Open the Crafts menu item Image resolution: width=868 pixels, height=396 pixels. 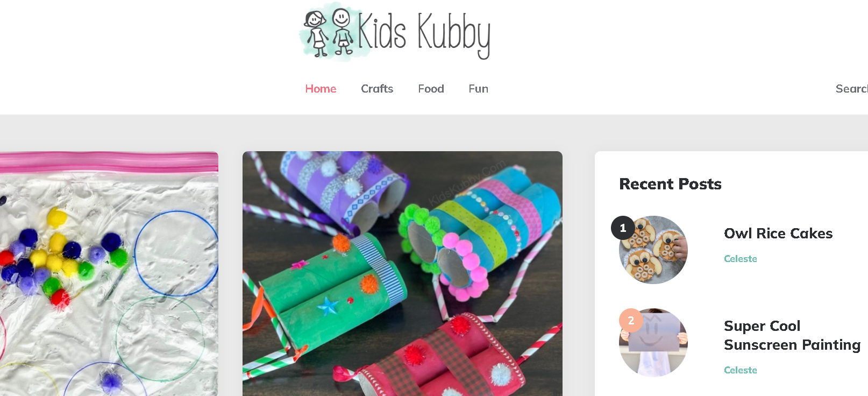click(x=377, y=89)
